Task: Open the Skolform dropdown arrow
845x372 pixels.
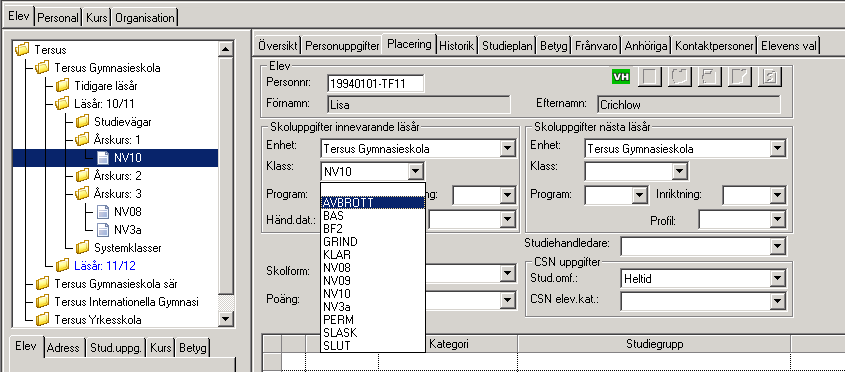Action: click(507, 273)
